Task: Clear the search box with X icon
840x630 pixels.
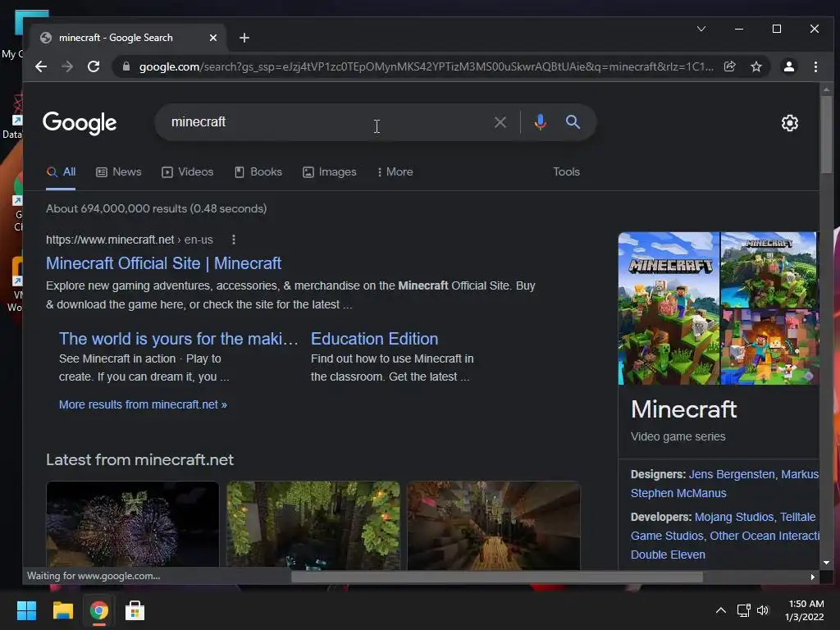Action: click(x=500, y=122)
